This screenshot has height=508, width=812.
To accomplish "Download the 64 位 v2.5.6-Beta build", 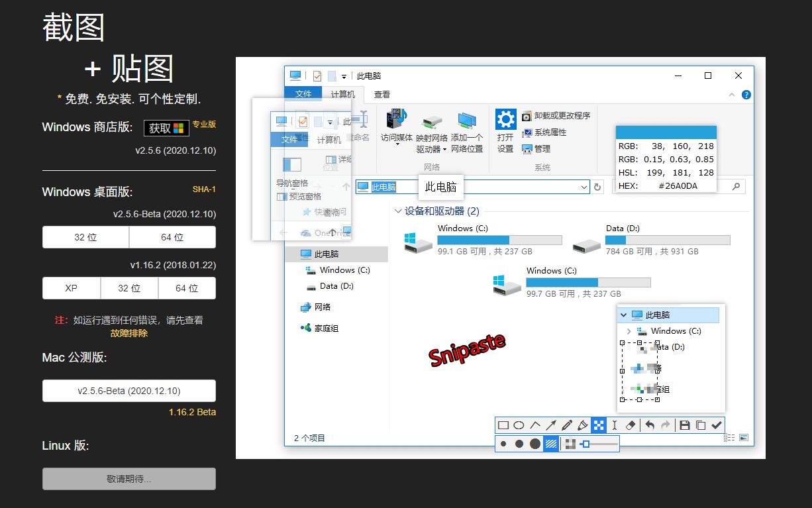I will (x=172, y=237).
